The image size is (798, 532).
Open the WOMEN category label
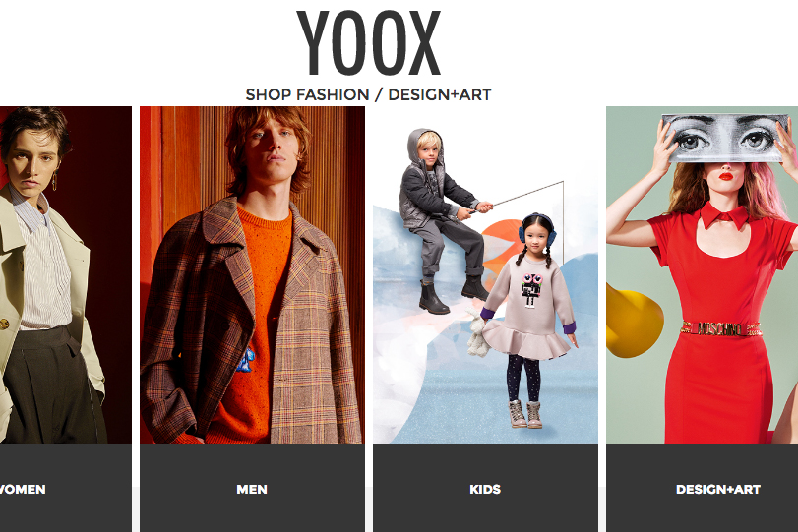tap(23, 490)
